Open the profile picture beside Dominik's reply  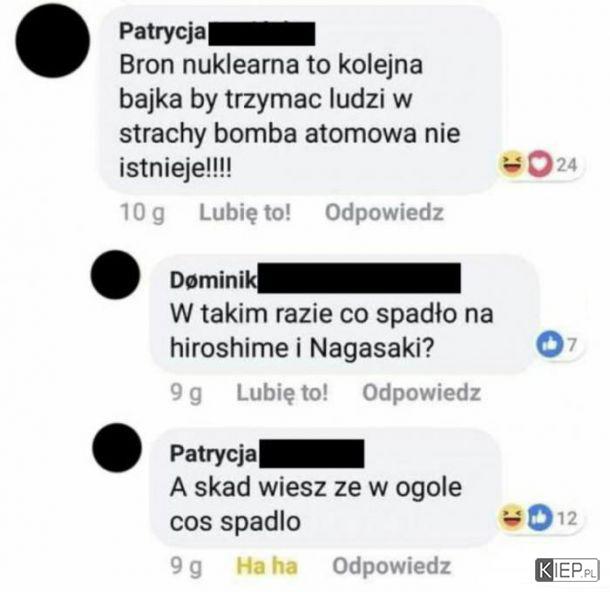tap(115, 275)
